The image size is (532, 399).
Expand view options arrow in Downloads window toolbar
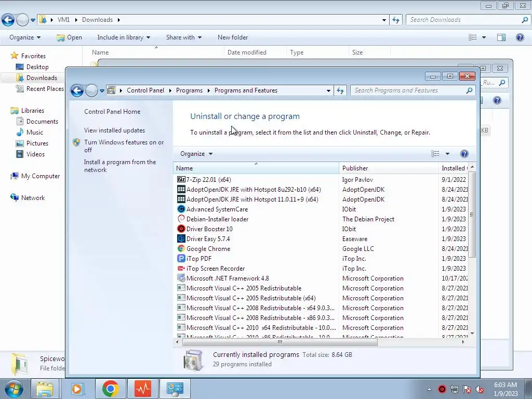click(484, 37)
